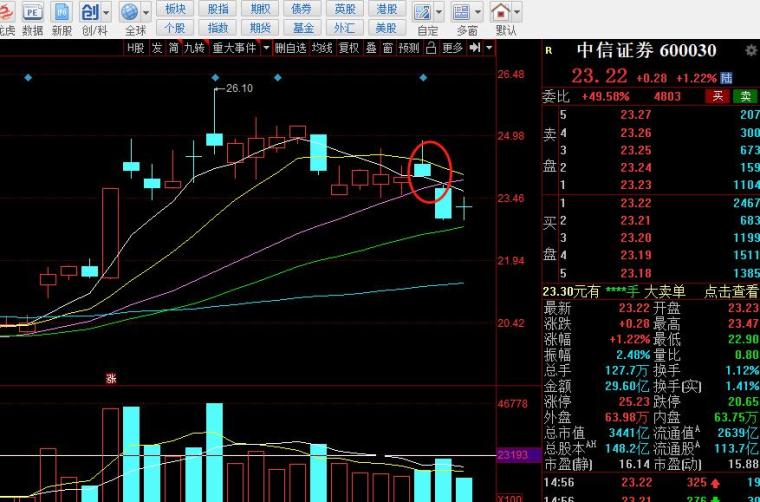This screenshot has width=760, height=502.
Task: Click the 26.10 high price marker
Action: [x=238, y=89]
